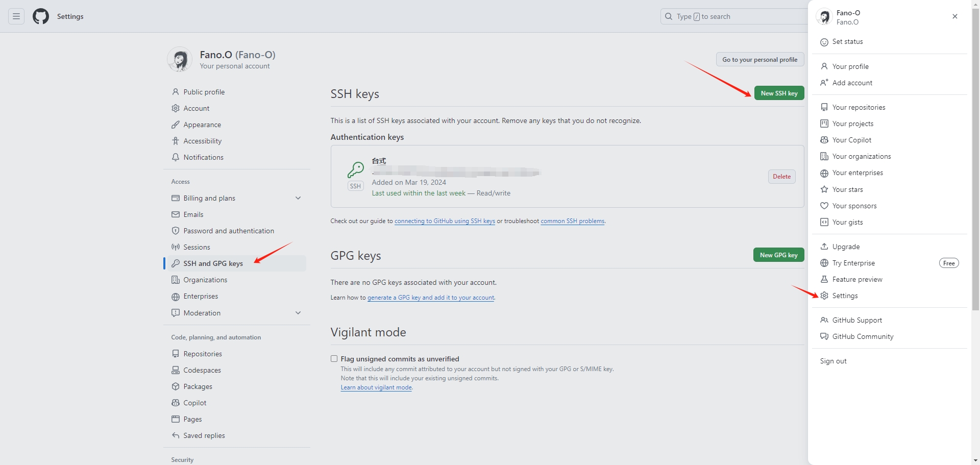Select Try Enterprise menu item
Image resolution: width=980 pixels, height=465 pixels.
pyautogui.click(x=889, y=263)
